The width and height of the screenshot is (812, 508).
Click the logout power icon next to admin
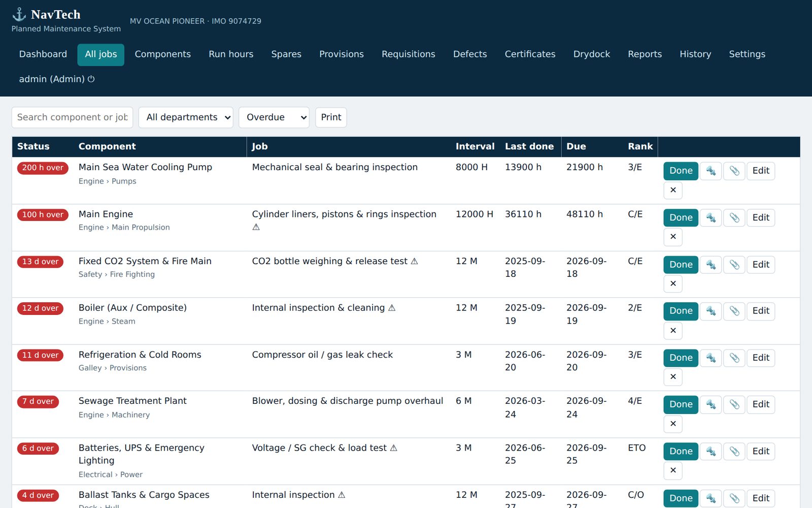[x=91, y=79]
